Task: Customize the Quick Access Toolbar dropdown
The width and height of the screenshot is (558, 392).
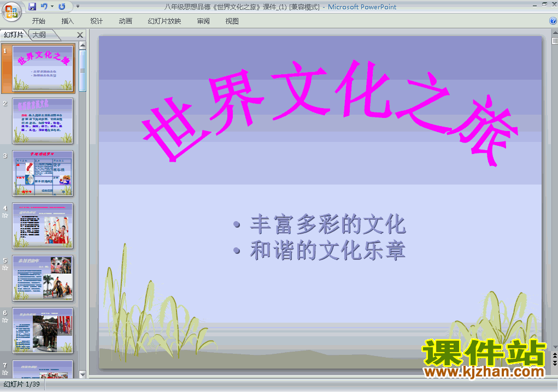Action: (78, 7)
